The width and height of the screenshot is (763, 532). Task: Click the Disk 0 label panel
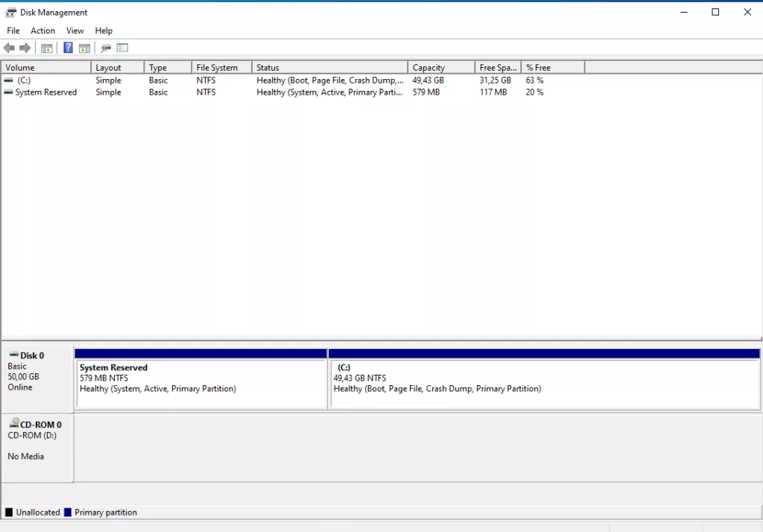pos(37,376)
